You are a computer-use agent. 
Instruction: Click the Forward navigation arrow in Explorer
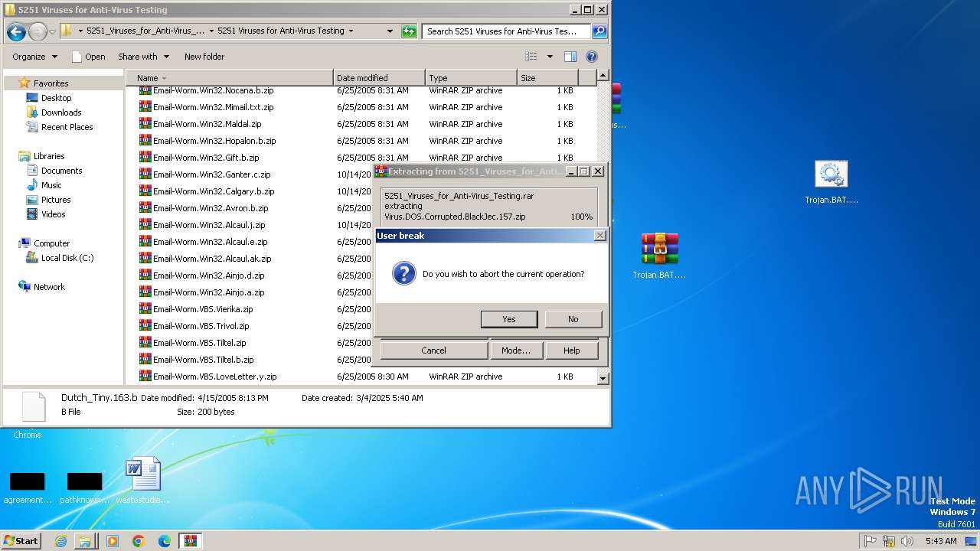coord(38,31)
